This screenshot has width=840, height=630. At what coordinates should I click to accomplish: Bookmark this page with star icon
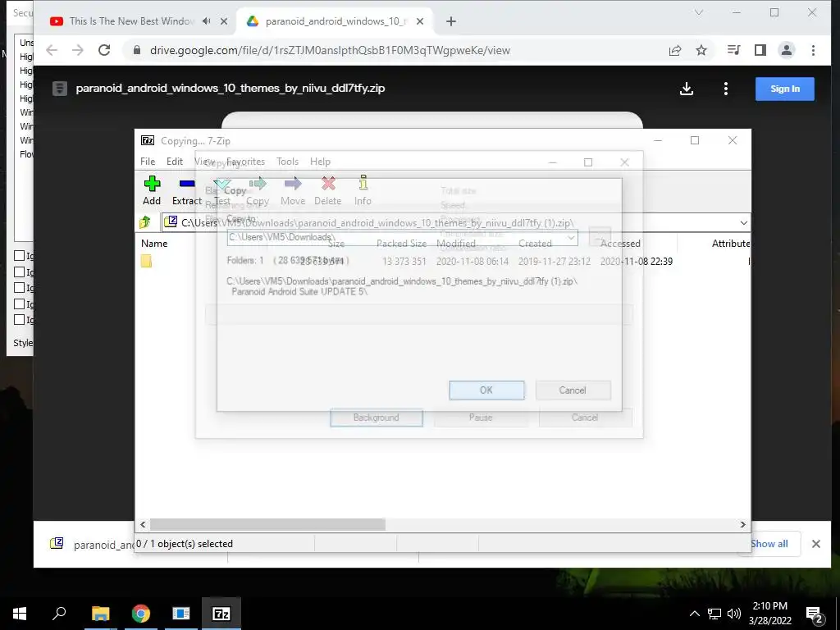pyautogui.click(x=701, y=50)
